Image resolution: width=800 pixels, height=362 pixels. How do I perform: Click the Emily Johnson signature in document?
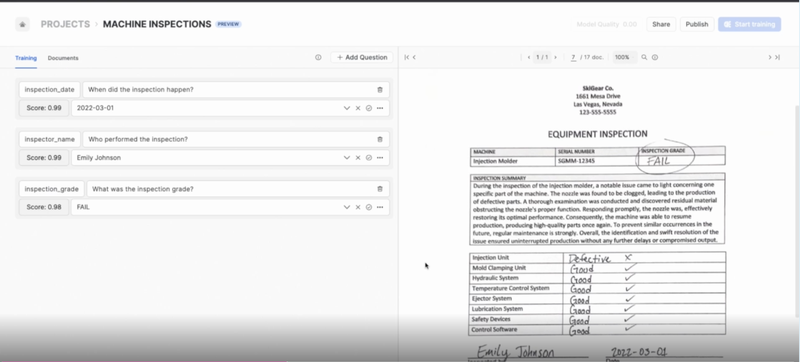coord(516,351)
